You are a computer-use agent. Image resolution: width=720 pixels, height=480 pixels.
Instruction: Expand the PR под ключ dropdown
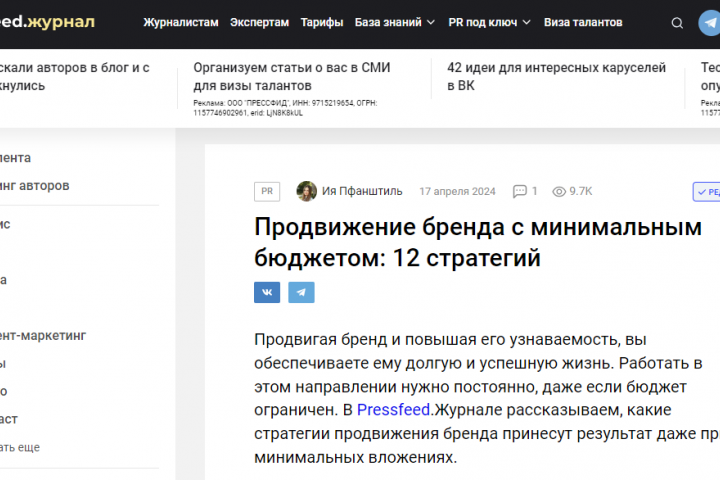[489, 23]
